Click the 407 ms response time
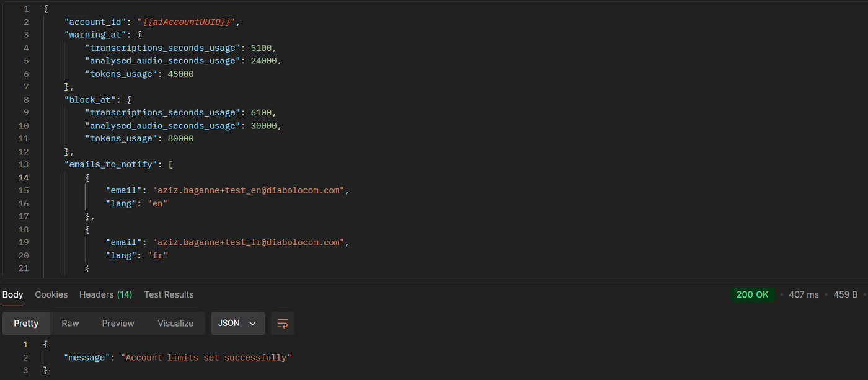868x380 pixels. [804, 294]
